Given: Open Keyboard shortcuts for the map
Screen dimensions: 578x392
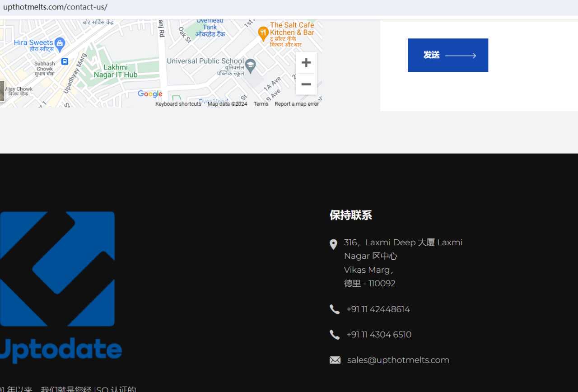Looking at the screenshot, I should coord(178,104).
